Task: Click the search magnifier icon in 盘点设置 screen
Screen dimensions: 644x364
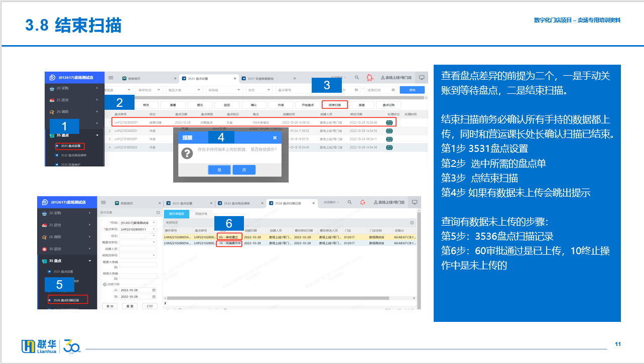Action: [357, 78]
